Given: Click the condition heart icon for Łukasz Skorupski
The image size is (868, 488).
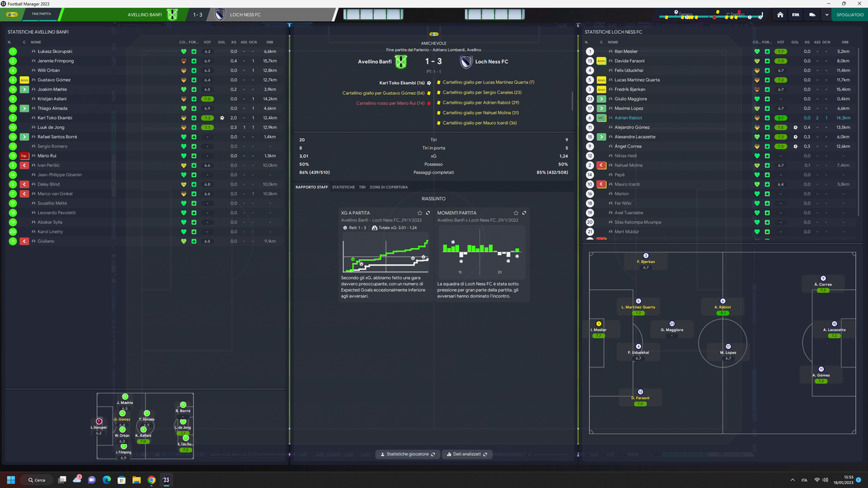Looking at the screenshot, I should 183,52.
